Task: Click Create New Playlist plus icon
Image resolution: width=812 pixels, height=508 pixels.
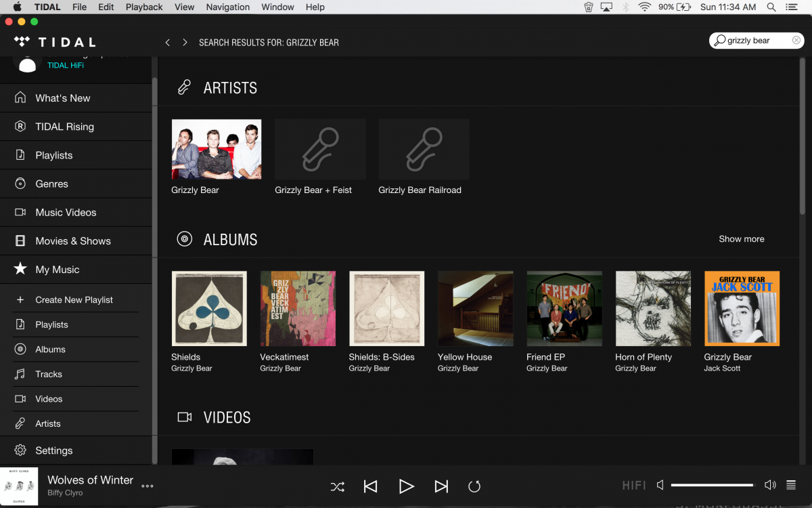Action: (20, 299)
